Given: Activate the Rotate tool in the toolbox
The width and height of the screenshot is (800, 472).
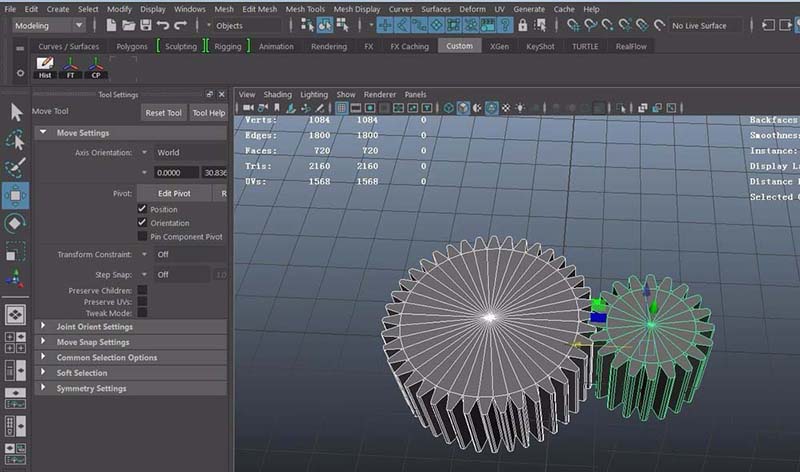Looking at the screenshot, I should (x=15, y=223).
